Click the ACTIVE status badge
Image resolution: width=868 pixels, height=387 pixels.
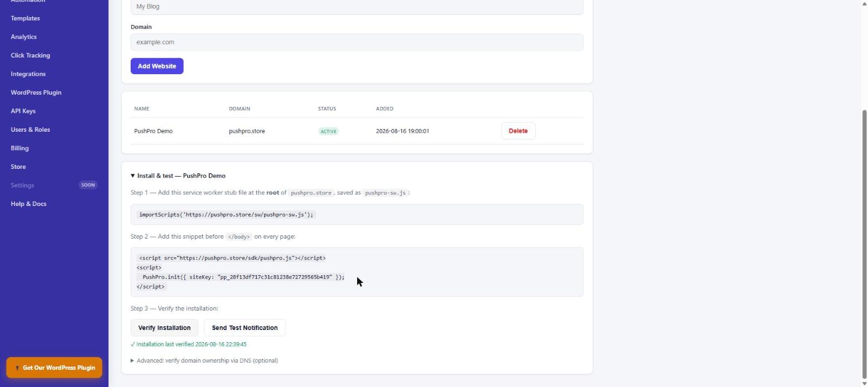click(328, 131)
